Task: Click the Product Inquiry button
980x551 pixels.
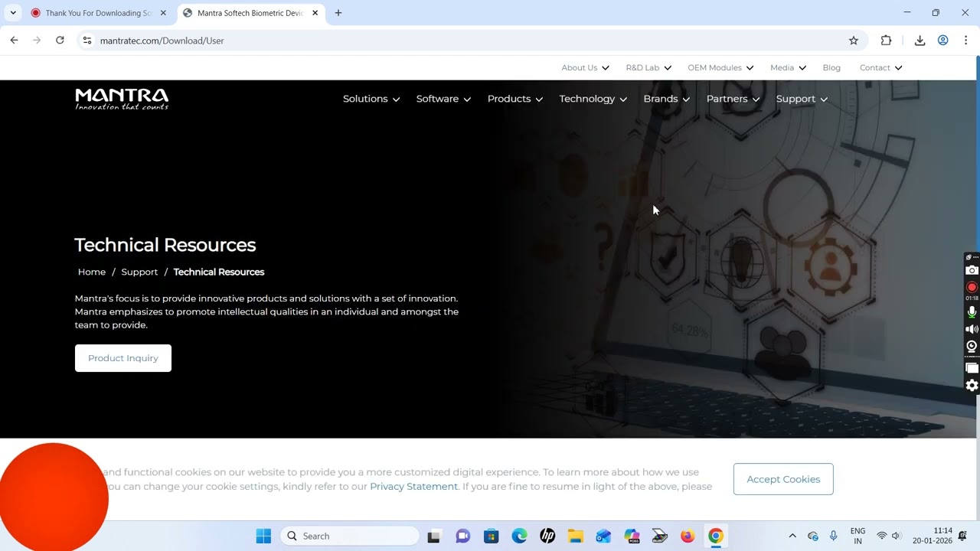Action: point(123,358)
